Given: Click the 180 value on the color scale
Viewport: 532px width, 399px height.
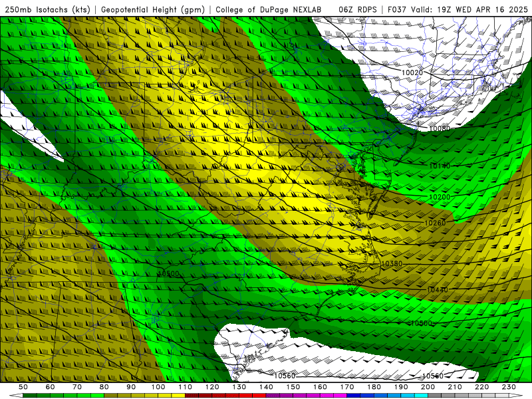Looking at the screenshot, I should pos(374,387).
